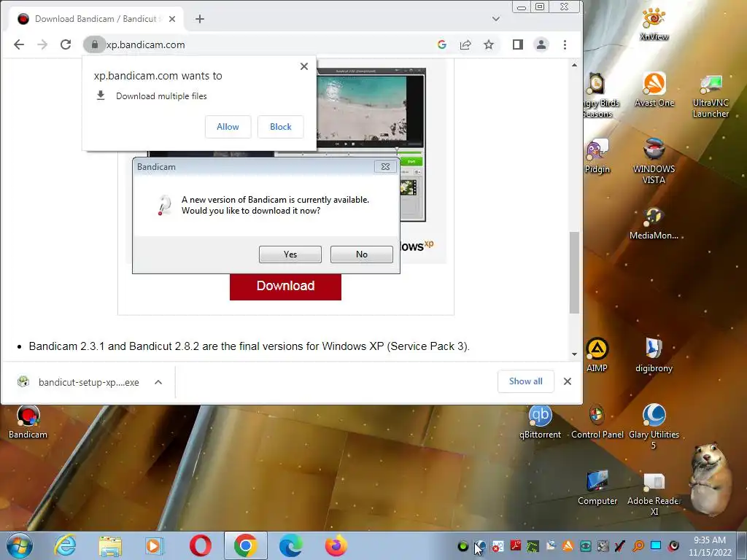The image size is (747, 560).
Task: Click the Google search icon in address bar
Action: click(x=441, y=44)
